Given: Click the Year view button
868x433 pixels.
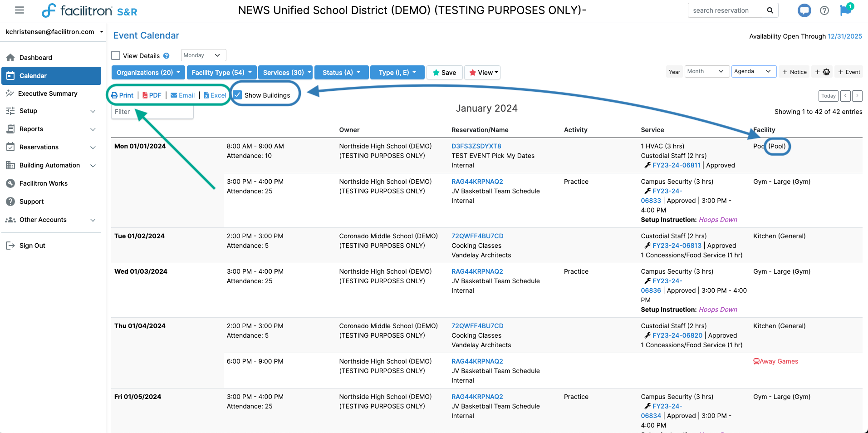Looking at the screenshot, I should click(x=674, y=72).
